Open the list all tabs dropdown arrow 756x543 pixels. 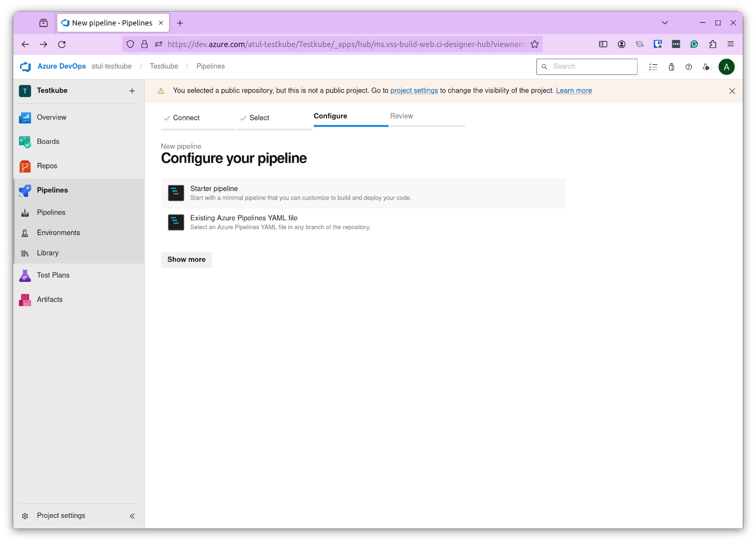[665, 23]
